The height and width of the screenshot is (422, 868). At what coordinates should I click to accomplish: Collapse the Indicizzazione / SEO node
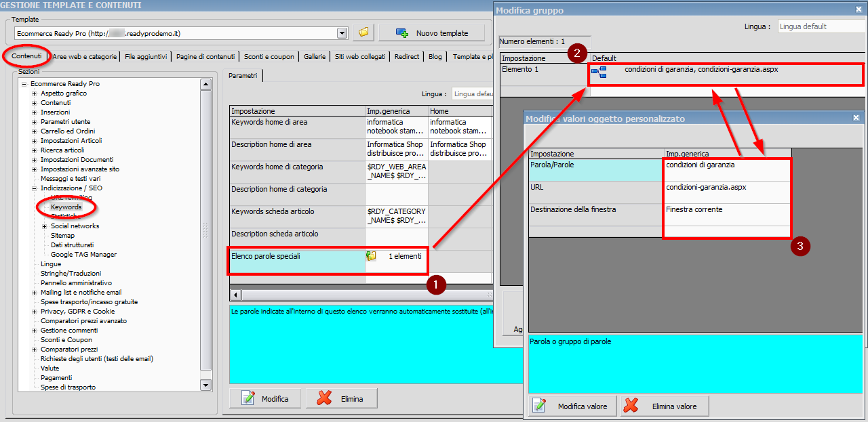pos(35,188)
